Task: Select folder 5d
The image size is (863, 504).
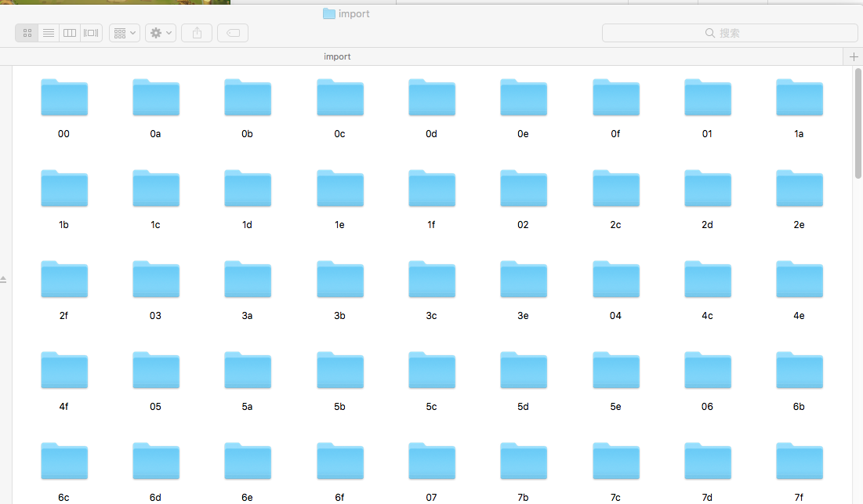Action: tap(524, 370)
